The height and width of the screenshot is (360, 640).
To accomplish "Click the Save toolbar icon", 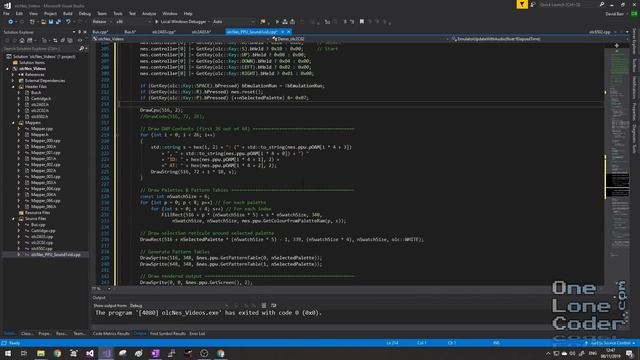I will coord(51,22).
